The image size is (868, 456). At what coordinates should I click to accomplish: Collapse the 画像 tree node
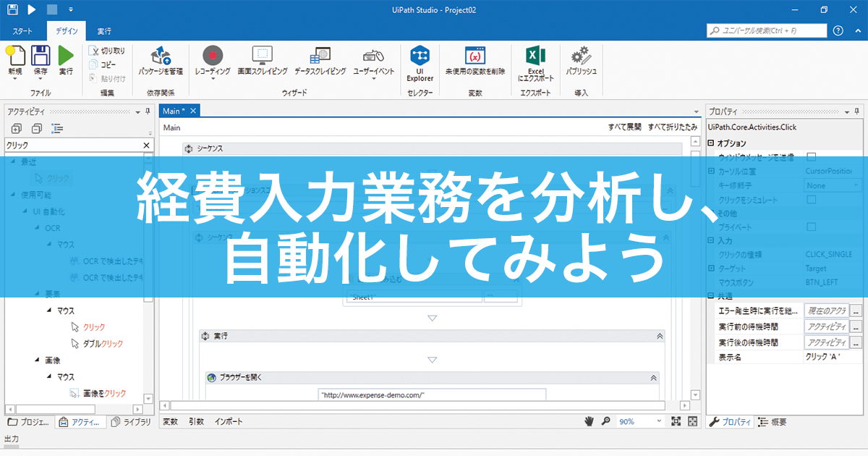[37, 360]
